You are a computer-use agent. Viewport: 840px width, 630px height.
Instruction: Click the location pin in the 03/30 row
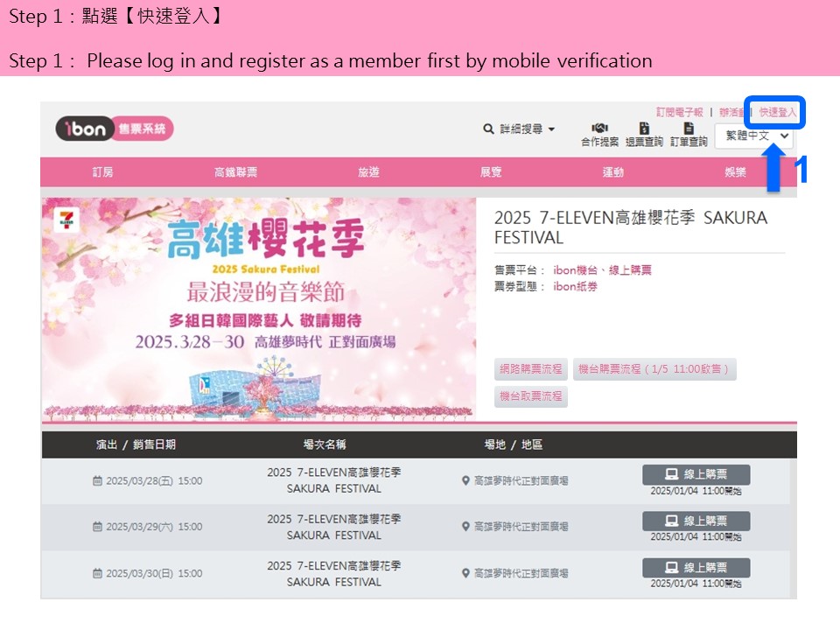(x=465, y=573)
